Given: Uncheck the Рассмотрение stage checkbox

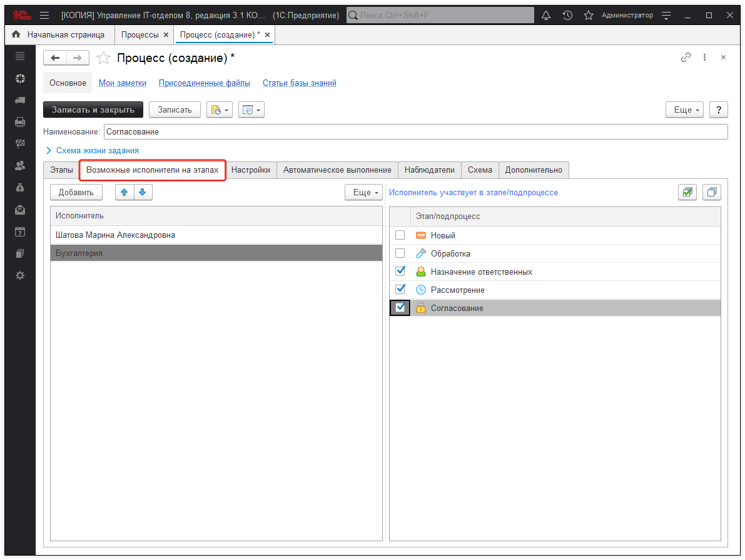Looking at the screenshot, I should point(400,290).
